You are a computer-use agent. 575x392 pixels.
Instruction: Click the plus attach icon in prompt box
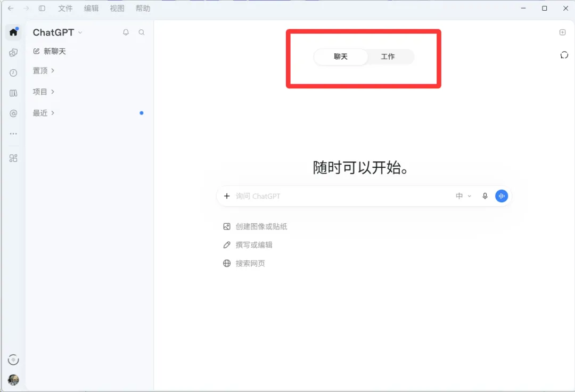click(227, 196)
